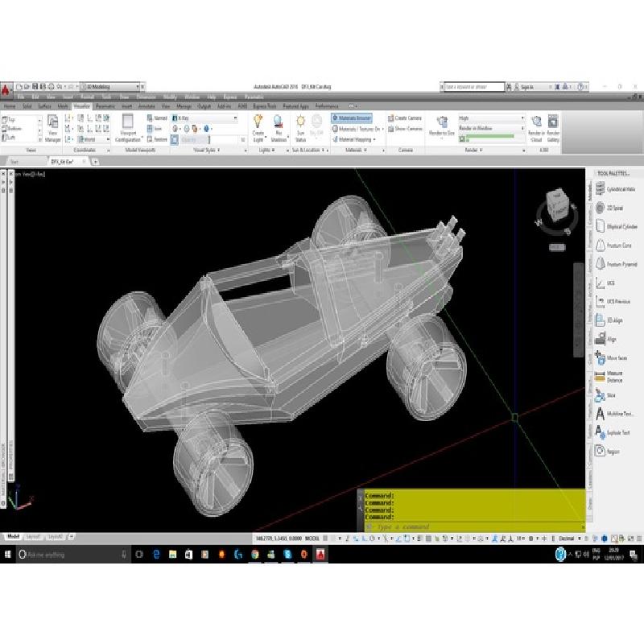Select the 2D Spiral tool
This screenshot has height=644, width=644.
click(610, 208)
